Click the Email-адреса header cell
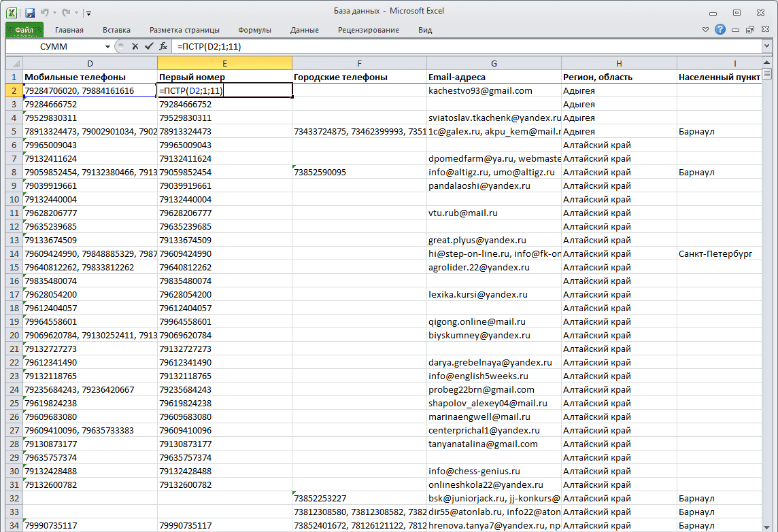The image size is (778, 532). coord(494,77)
